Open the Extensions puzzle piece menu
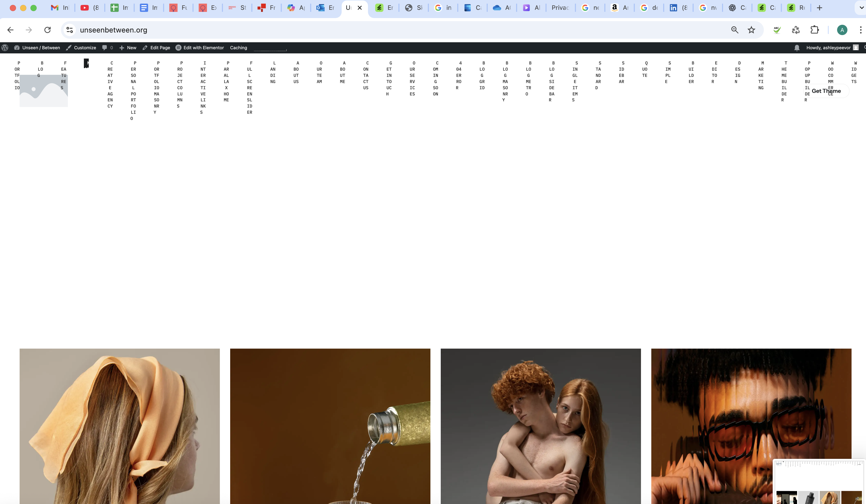This screenshot has width=866, height=504. (x=814, y=30)
